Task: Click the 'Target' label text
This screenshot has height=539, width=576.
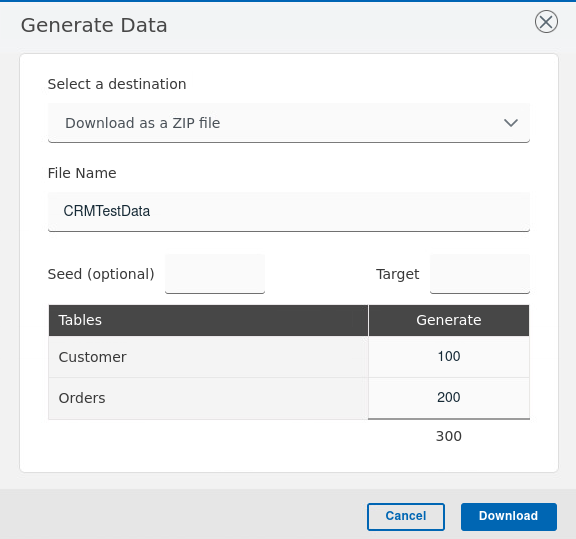Action: click(397, 274)
